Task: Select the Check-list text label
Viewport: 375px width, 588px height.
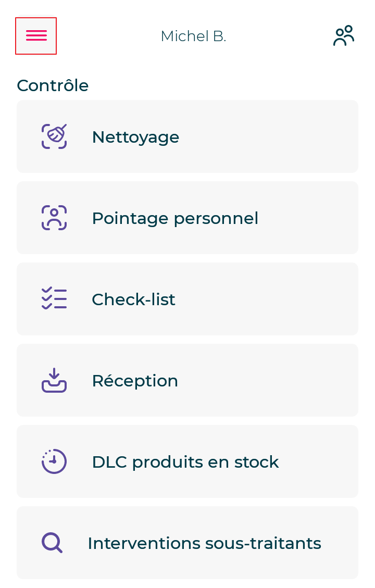Action: point(133,299)
